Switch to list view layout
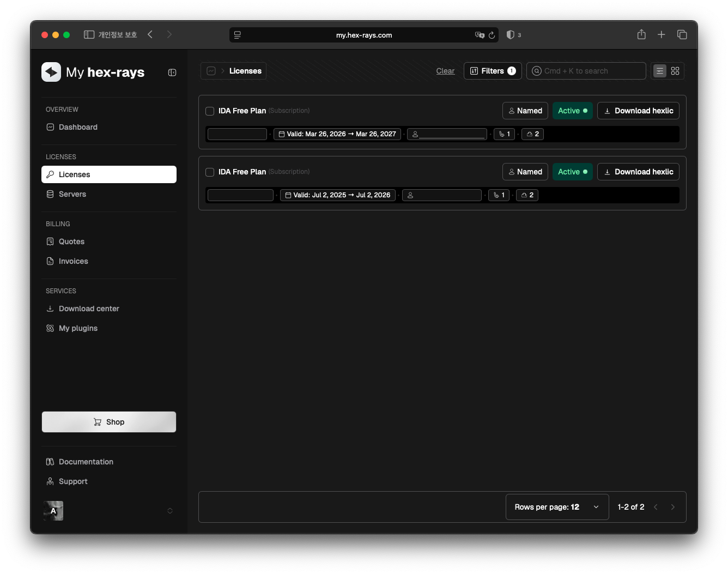The image size is (728, 574). (x=660, y=71)
